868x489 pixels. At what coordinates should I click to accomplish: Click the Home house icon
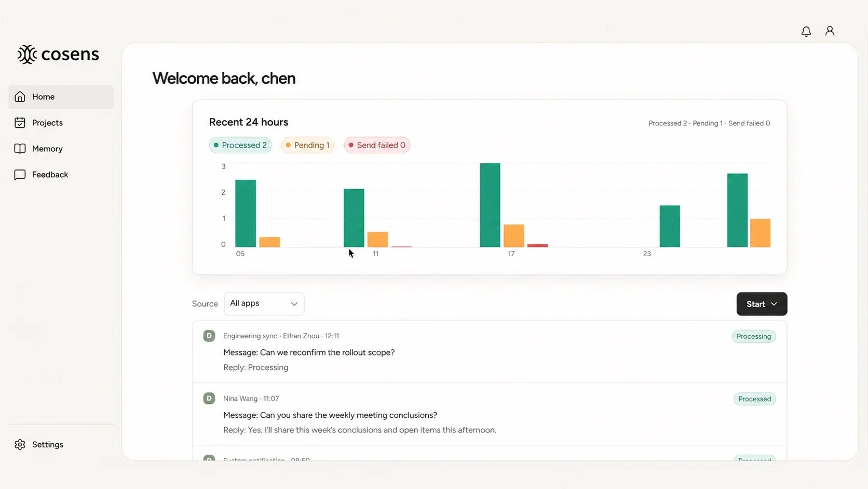coord(20,97)
